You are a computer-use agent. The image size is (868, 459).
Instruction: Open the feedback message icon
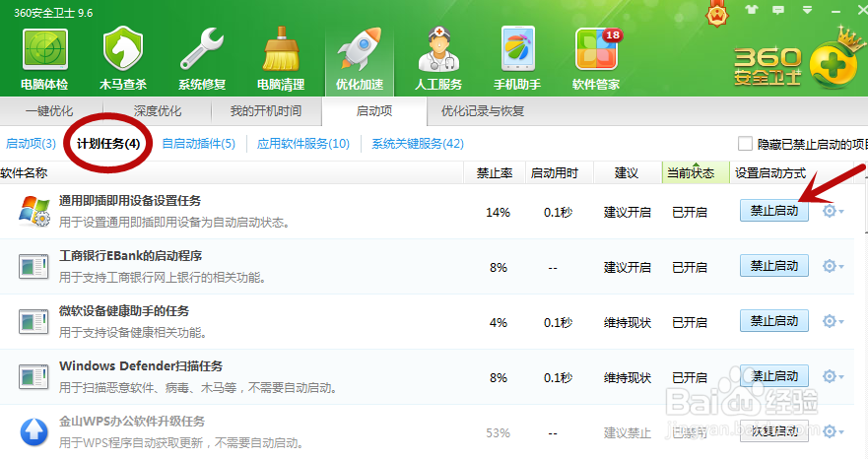coord(778,10)
